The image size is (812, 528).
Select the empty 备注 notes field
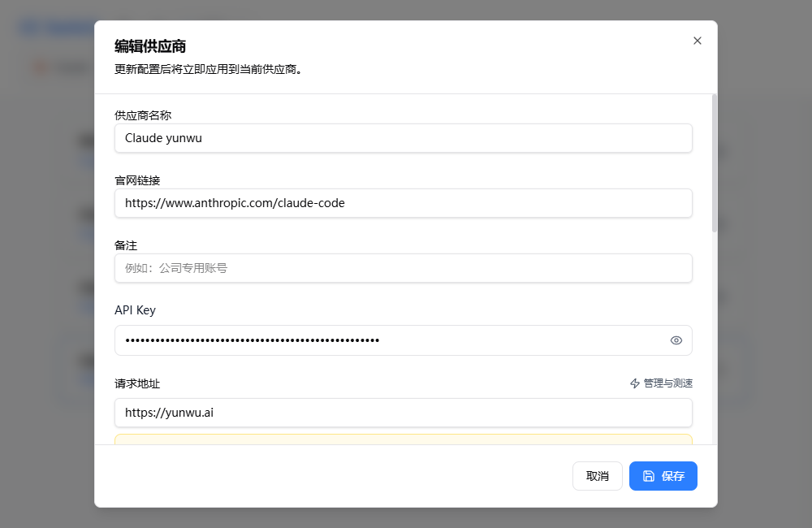tap(403, 268)
